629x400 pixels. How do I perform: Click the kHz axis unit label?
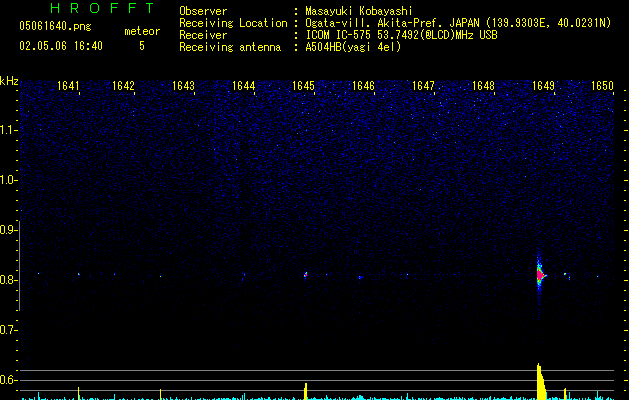[x=9, y=81]
